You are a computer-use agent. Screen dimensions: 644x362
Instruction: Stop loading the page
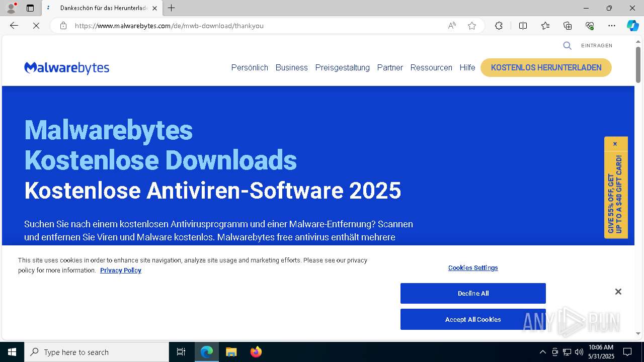click(x=36, y=26)
